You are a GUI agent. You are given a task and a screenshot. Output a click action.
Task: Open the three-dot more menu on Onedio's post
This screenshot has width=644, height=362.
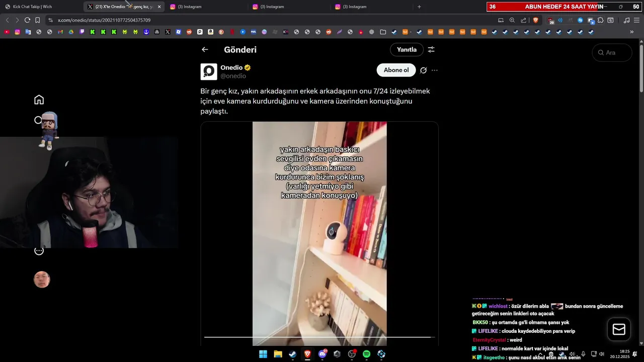click(x=435, y=70)
